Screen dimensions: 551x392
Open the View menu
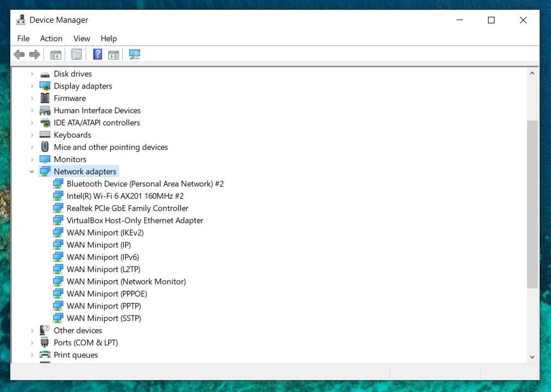[x=82, y=39]
